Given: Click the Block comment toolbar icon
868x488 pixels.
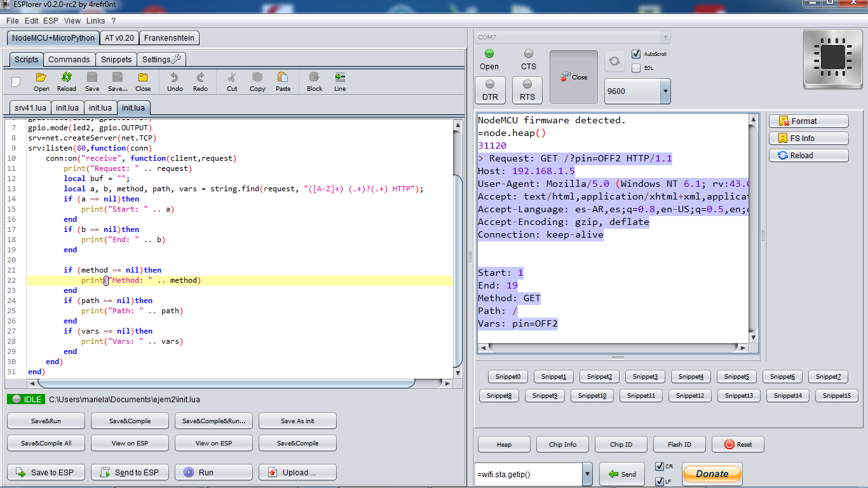Looking at the screenshot, I should point(315,81).
